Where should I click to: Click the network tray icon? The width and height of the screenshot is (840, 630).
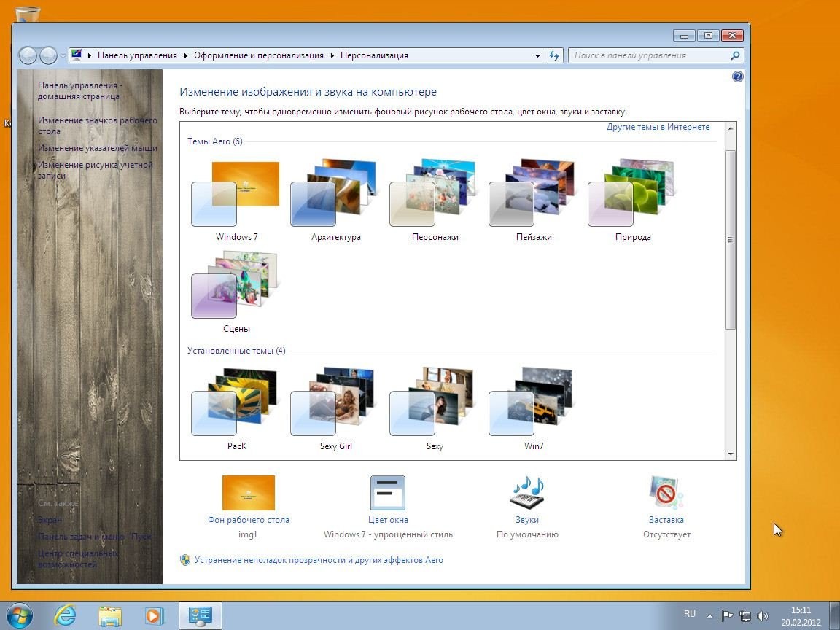tap(744, 616)
